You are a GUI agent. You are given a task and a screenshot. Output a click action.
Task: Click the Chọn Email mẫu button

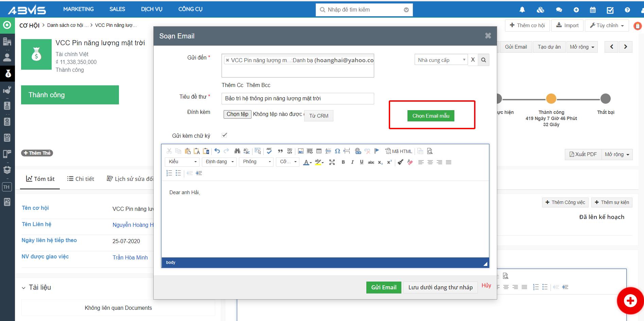coord(431,116)
